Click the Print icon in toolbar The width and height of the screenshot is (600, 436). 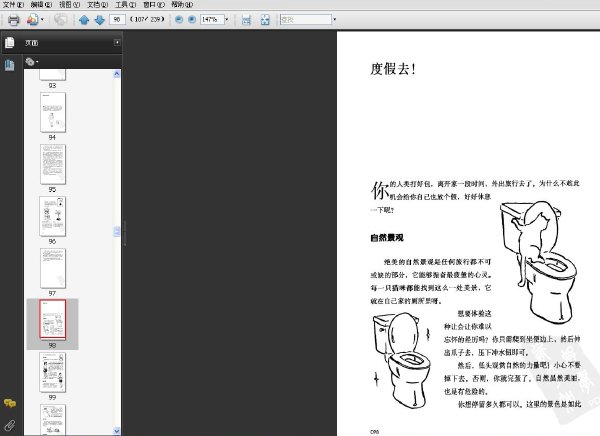coord(13,20)
